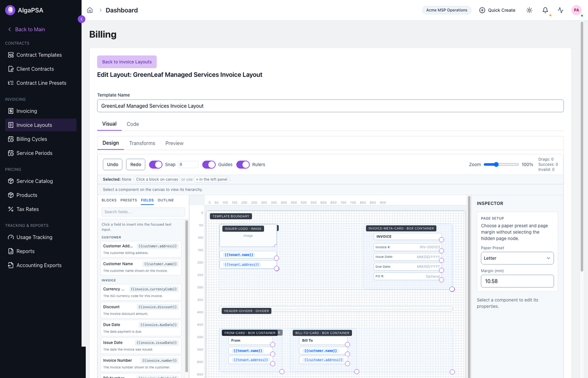Insert the Currency code field card

coord(141,292)
